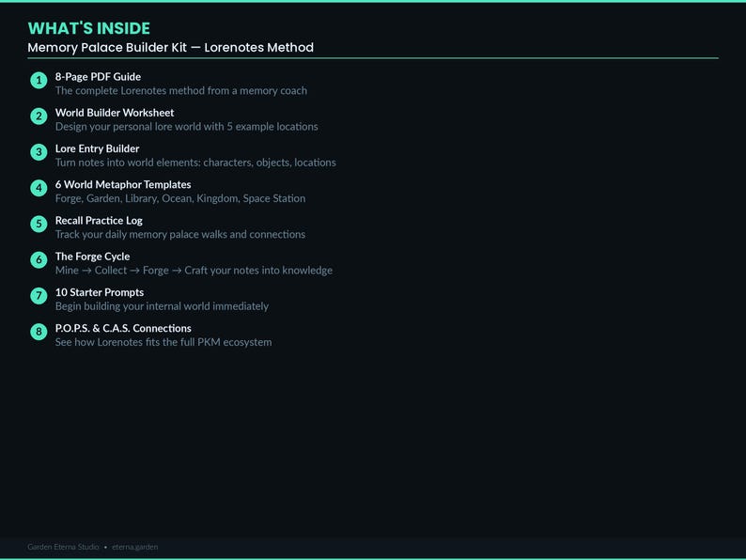746x560 pixels.
Task: Click "Track your daily memory palace walks" line
Action: click(180, 234)
